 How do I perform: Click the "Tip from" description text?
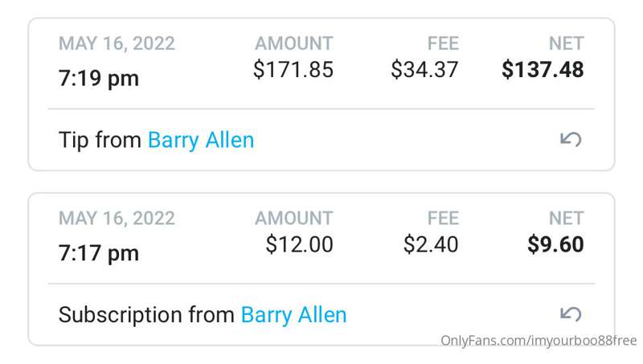click(100, 140)
